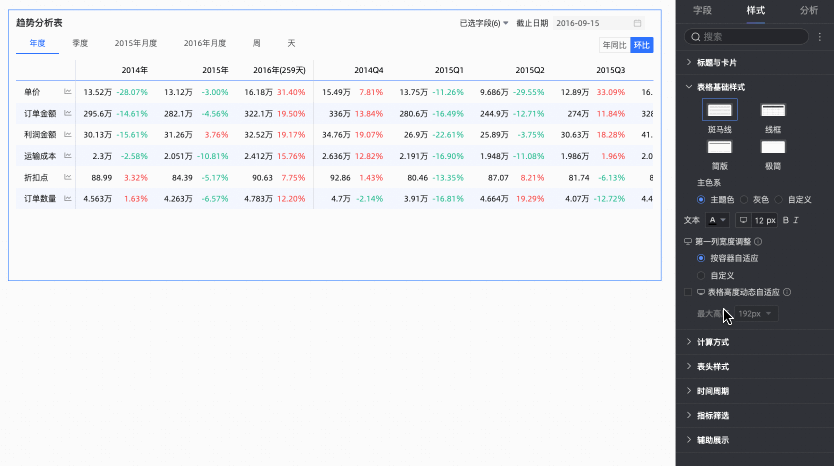The image size is (834, 466).
Task: Select the 线框 table style thumbnail
Action: point(773,110)
